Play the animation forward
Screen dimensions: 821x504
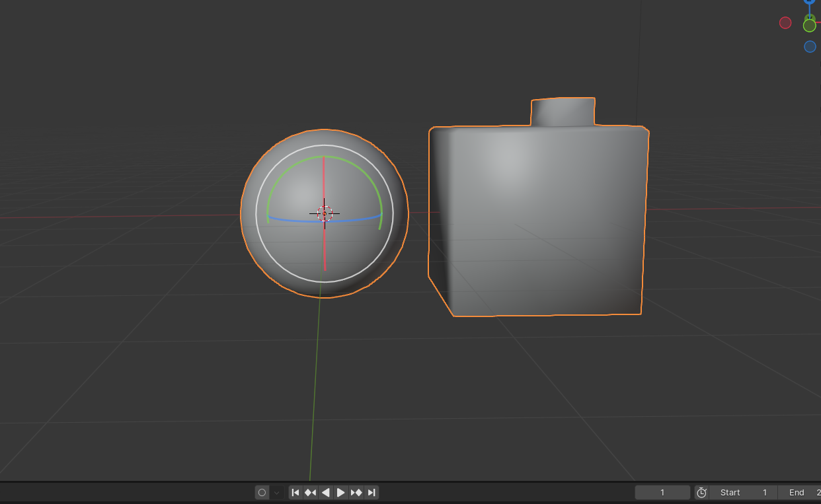coord(341,492)
